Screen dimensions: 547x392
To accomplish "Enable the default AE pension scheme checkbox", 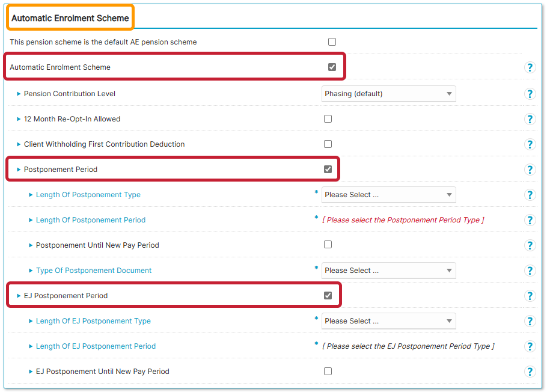I will (x=332, y=42).
